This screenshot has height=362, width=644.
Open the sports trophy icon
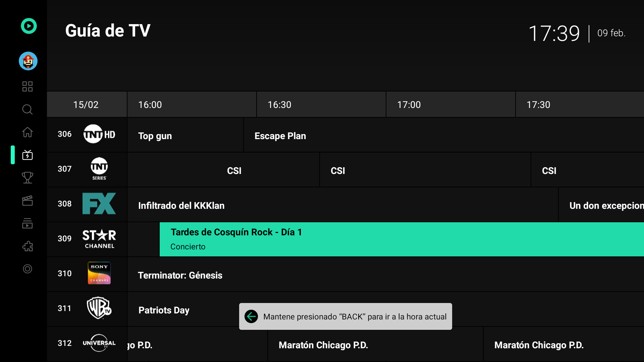(28, 178)
